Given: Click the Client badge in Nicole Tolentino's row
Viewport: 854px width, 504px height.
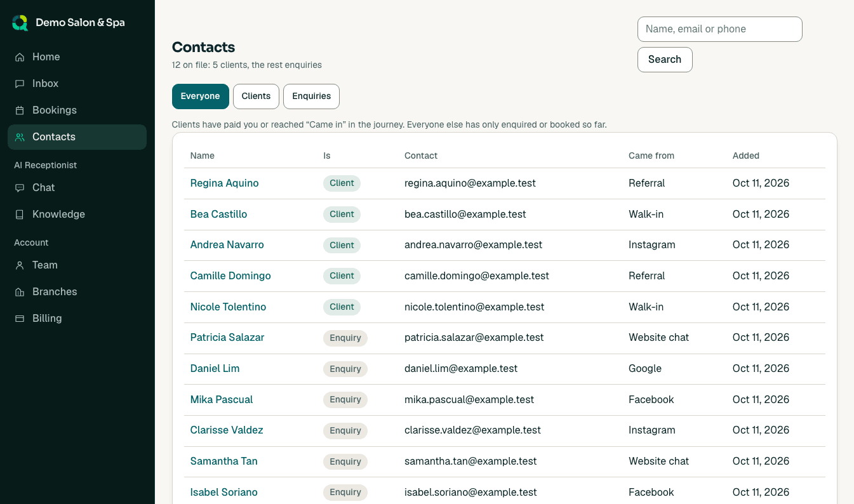Looking at the screenshot, I should (342, 307).
